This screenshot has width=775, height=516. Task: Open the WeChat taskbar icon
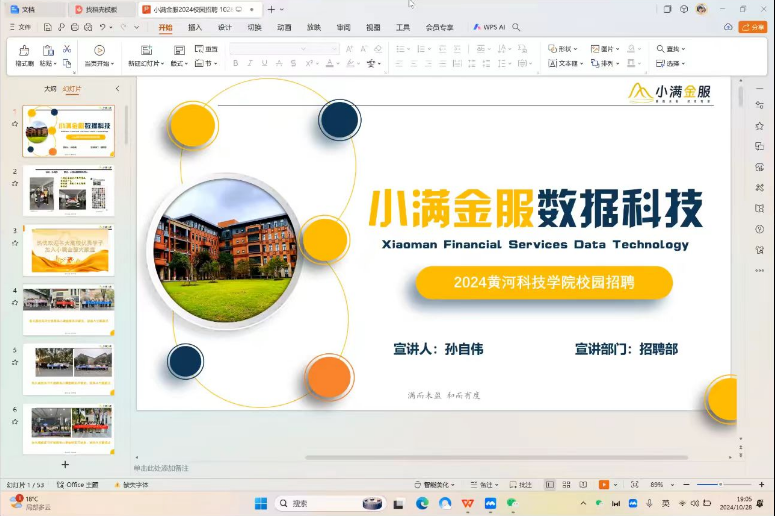click(x=512, y=504)
